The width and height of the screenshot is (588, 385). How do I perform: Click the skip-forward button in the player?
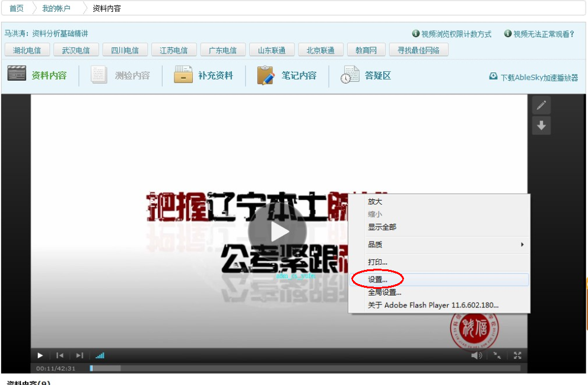click(x=79, y=355)
